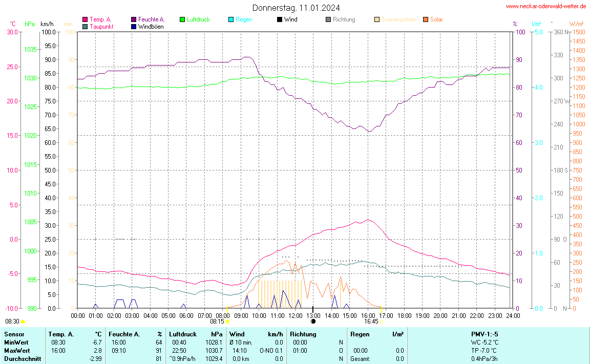
Task: Click the Luftdruck green legend square
Action: pos(182,19)
